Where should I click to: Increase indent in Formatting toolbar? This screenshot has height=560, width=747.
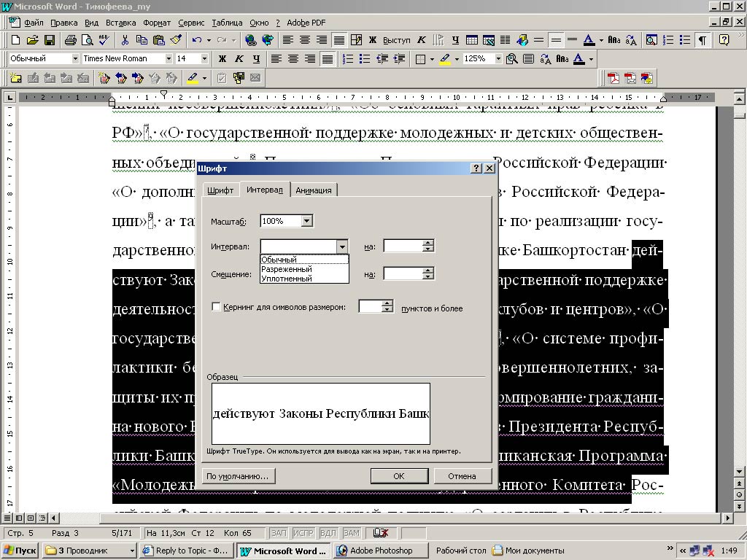point(399,59)
